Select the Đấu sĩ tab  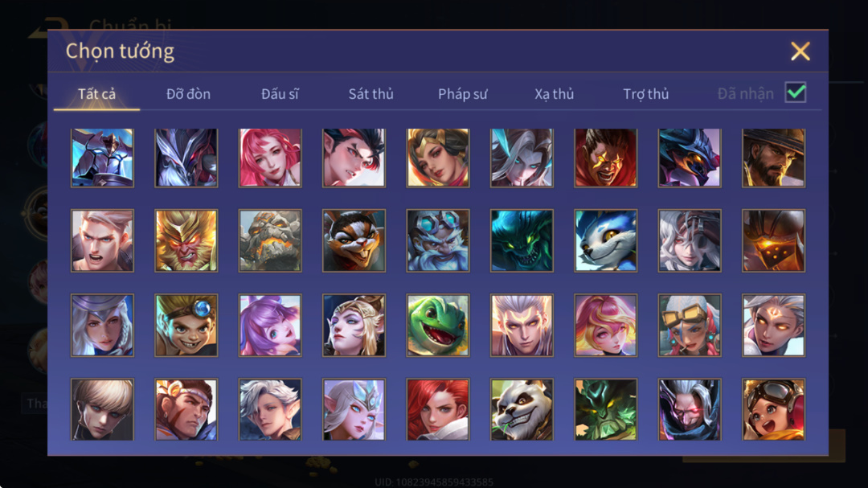click(x=280, y=93)
